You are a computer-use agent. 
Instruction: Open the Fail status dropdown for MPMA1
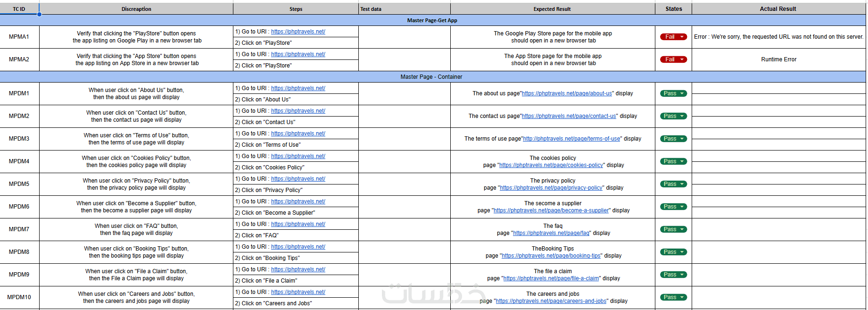click(x=682, y=37)
